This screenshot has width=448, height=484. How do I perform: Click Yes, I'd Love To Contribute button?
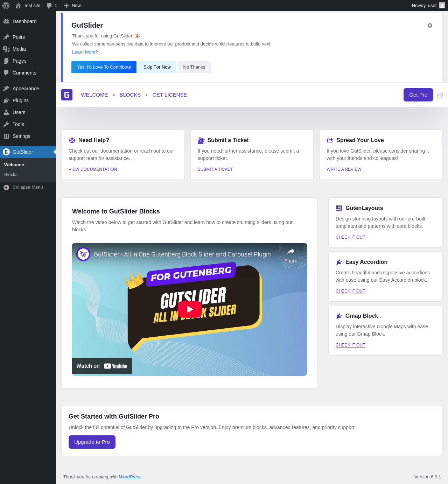104,67
